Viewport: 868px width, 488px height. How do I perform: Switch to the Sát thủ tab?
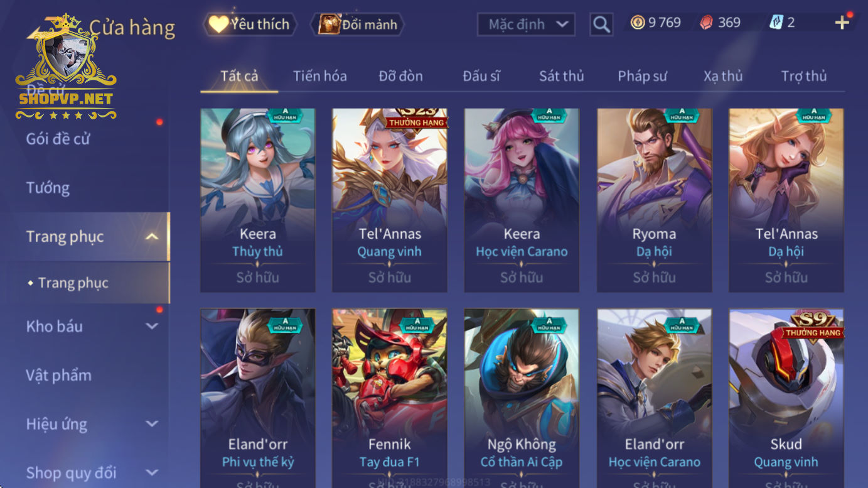[562, 76]
